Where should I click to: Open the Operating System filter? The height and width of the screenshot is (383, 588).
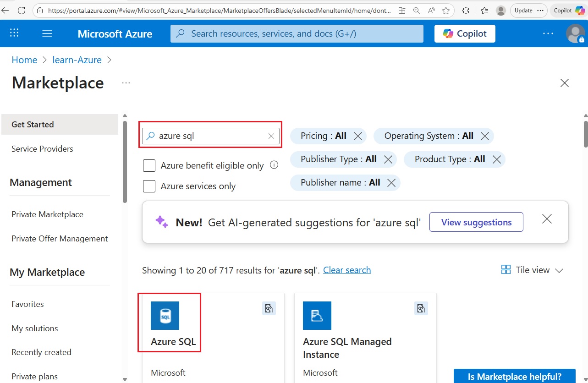point(429,136)
